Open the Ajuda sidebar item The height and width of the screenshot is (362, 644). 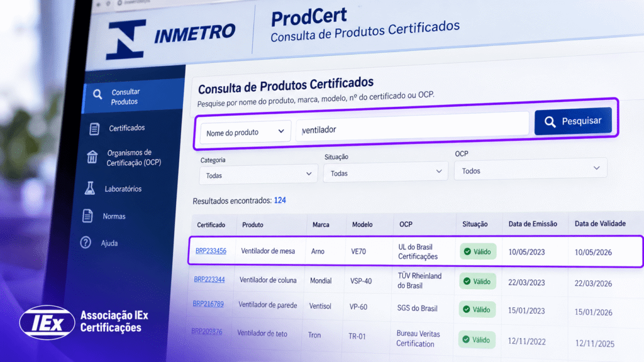click(109, 243)
